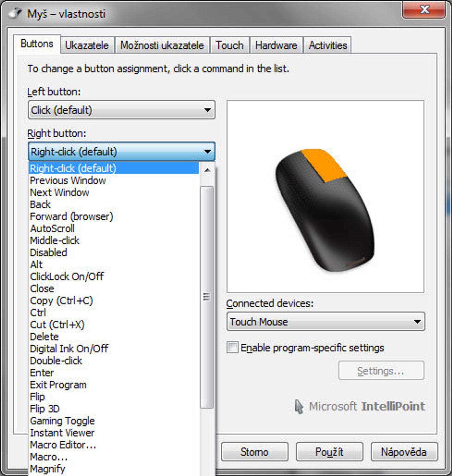Image resolution: width=452 pixels, height=476 pixels.
Task: Pick Next Window in the list
Action: [114, 192]
